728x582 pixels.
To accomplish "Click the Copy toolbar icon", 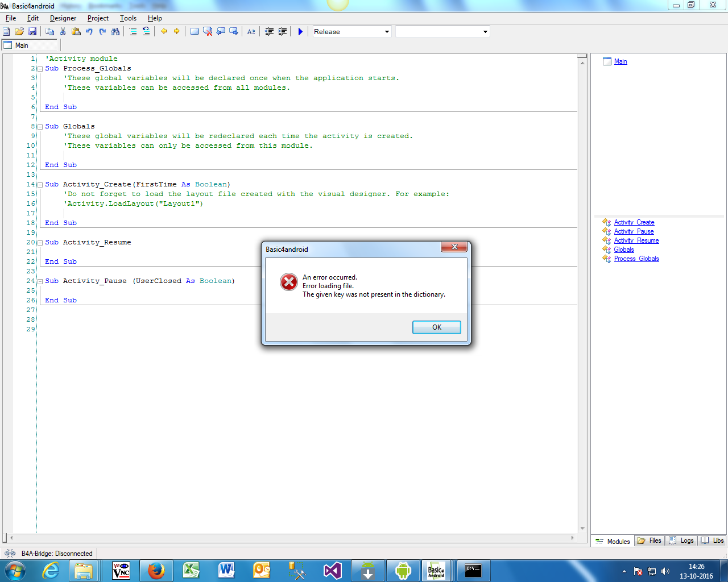I will point(50,32).
